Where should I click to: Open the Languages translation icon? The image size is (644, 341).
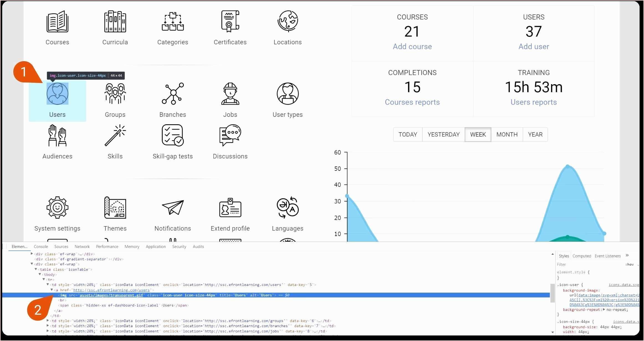[x=288, y=208]
